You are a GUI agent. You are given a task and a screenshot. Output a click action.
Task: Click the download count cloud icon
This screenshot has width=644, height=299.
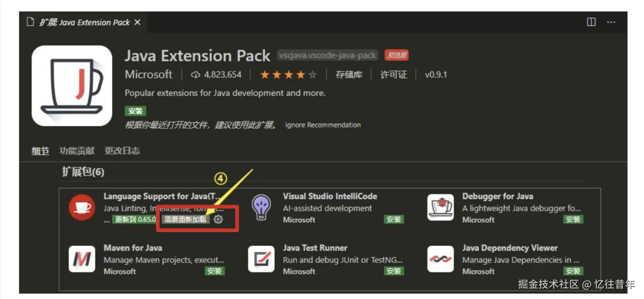point(196,75)
